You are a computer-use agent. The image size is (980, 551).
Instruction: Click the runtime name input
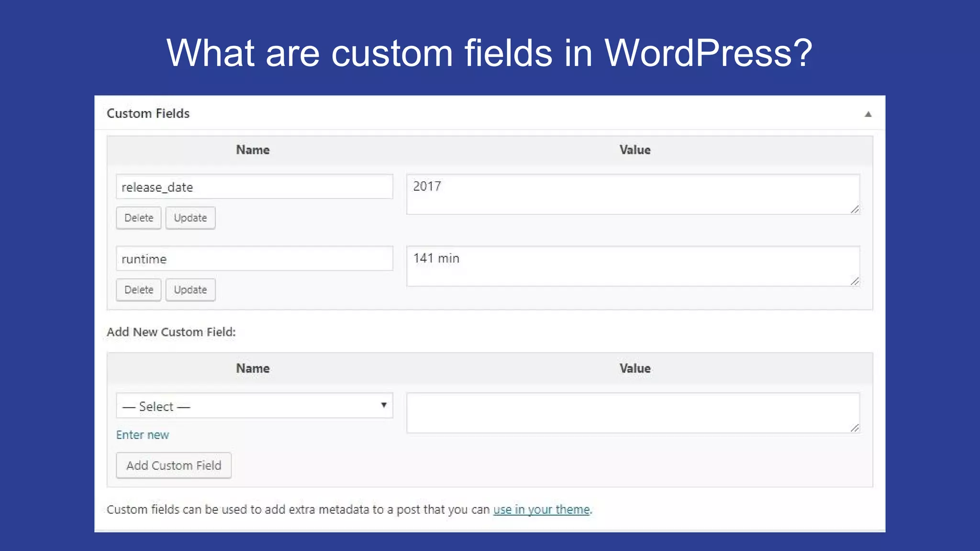(254, 259)
